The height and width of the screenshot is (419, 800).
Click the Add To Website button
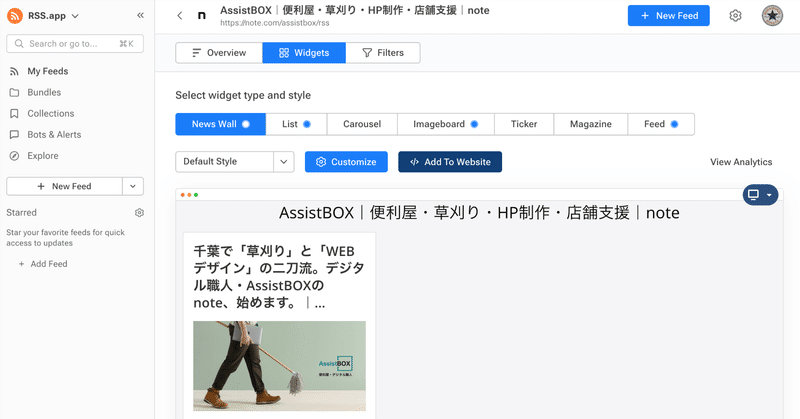[450, 162]
